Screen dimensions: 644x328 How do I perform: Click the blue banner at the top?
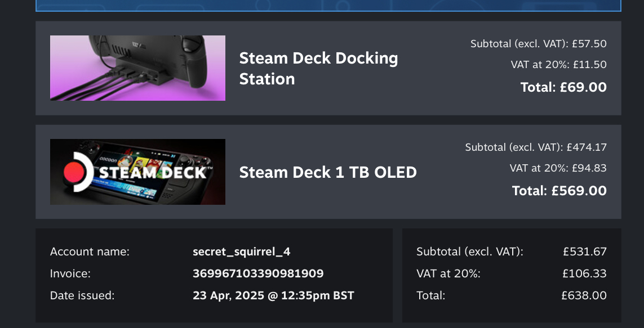[x=328, y=5]
